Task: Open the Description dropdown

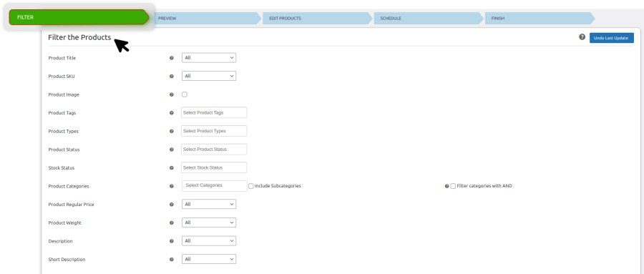Action: [209, 240]
